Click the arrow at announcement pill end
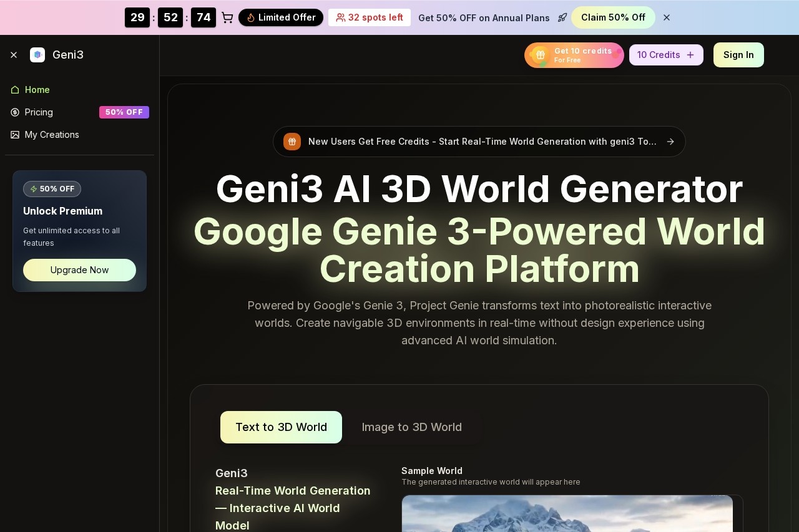 tap(670, 142)
